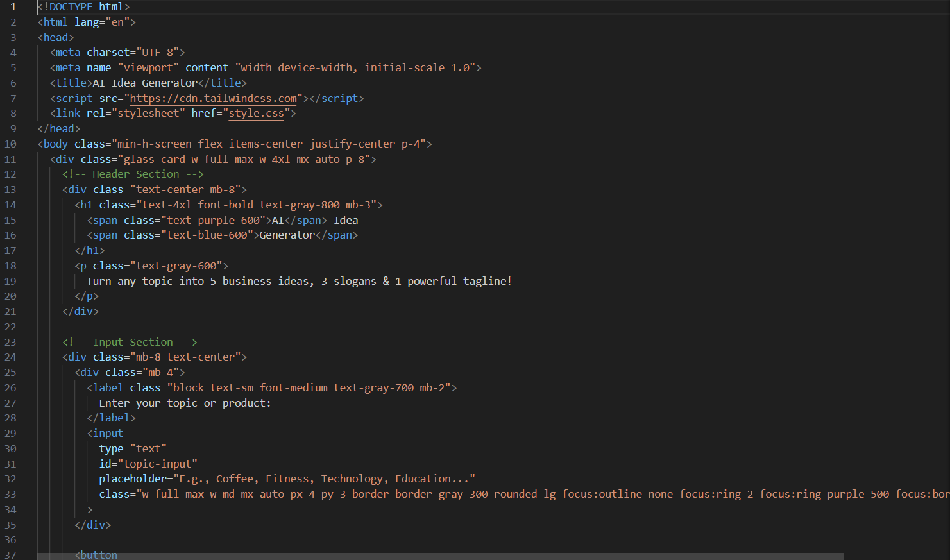The image size is (950, 560).
Task: Select line number 36 in the gutter
Action: click(10, 540)
